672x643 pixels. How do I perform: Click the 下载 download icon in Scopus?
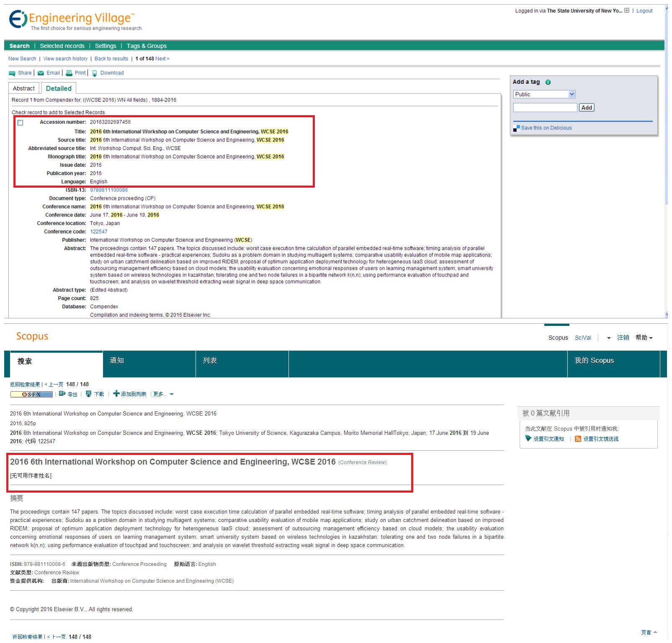tap(88, 394)
